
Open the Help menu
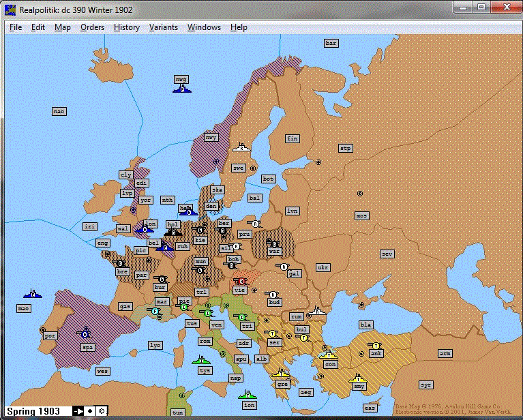point(239,27)
